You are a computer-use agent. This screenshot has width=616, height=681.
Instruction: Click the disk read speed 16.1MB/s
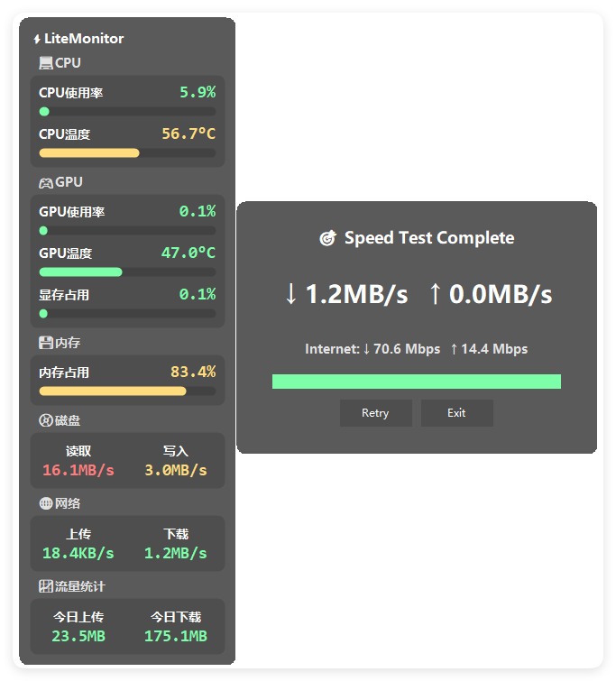pyautogui.click(x=78, y=470)
